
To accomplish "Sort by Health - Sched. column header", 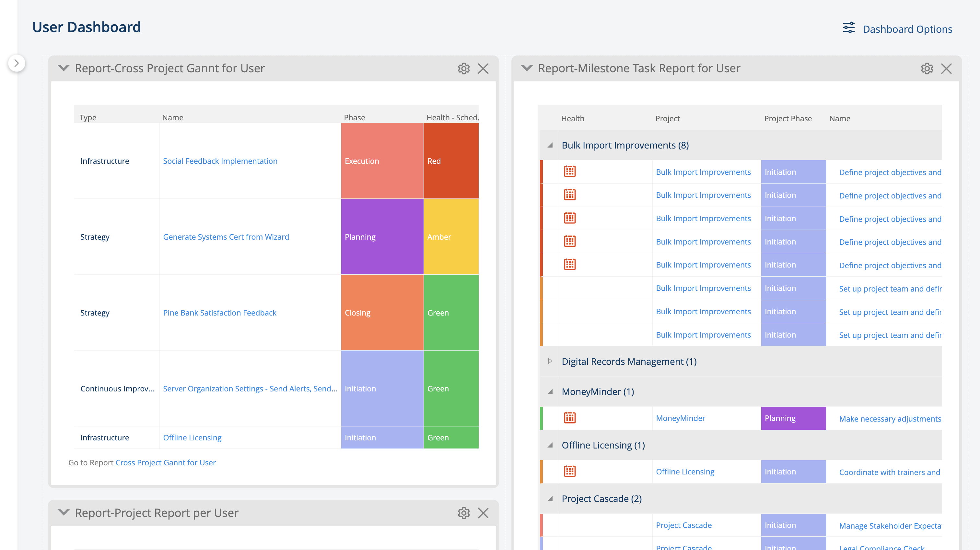I will (x=452, y=117).
